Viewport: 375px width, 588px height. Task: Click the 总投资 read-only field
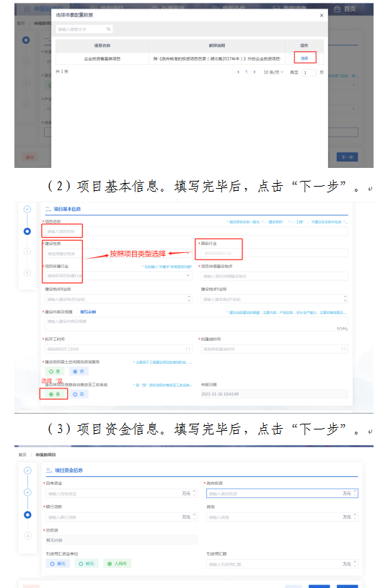coord(122,540)
